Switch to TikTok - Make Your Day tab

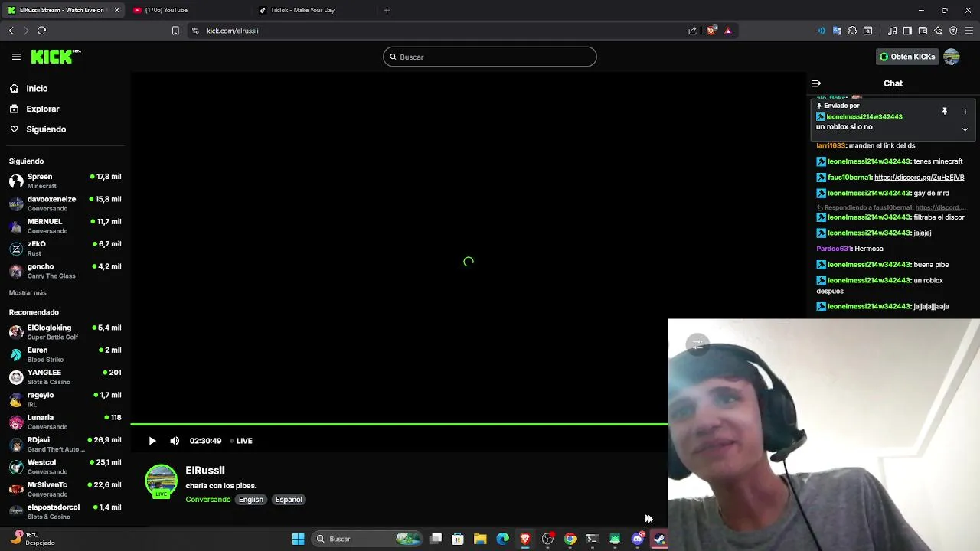pos(315,10)
